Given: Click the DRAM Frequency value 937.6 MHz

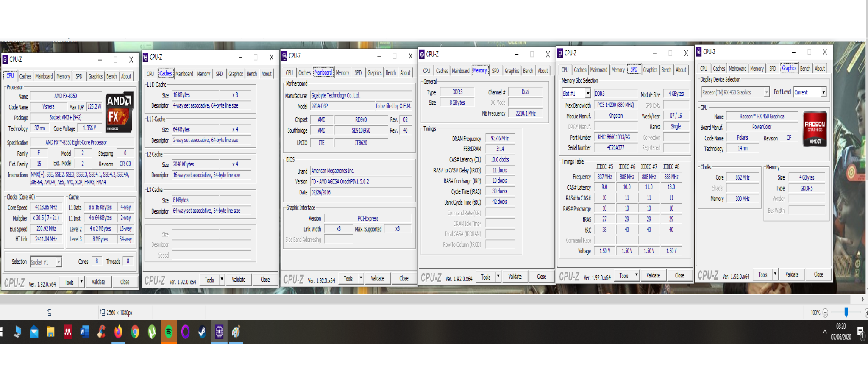Looking at the screenshot, I should [500, 139].
